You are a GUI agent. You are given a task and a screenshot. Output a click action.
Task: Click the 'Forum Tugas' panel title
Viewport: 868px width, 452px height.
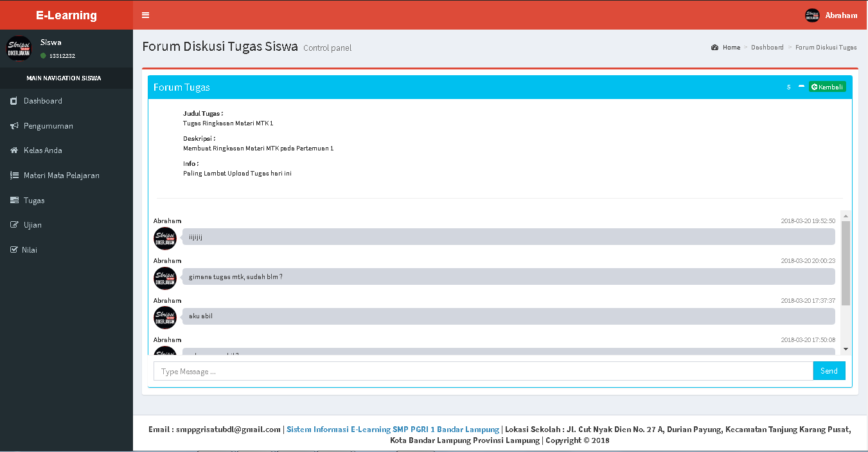182,87
